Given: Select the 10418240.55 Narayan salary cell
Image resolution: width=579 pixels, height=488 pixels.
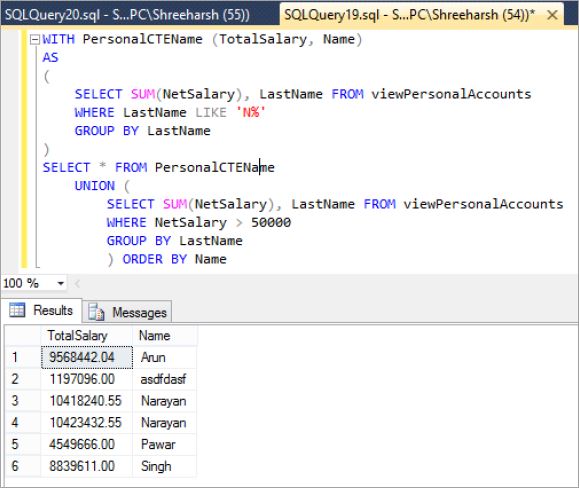Looking at the screenshot, I should (x=86, y=401).
